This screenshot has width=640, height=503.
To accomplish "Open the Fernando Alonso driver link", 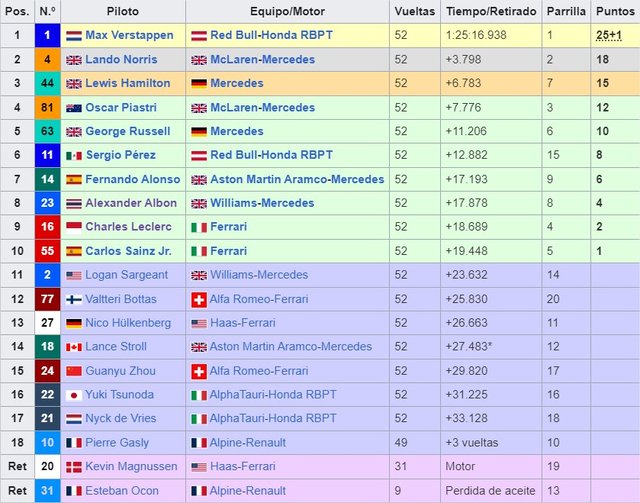I will pos(133,179).
